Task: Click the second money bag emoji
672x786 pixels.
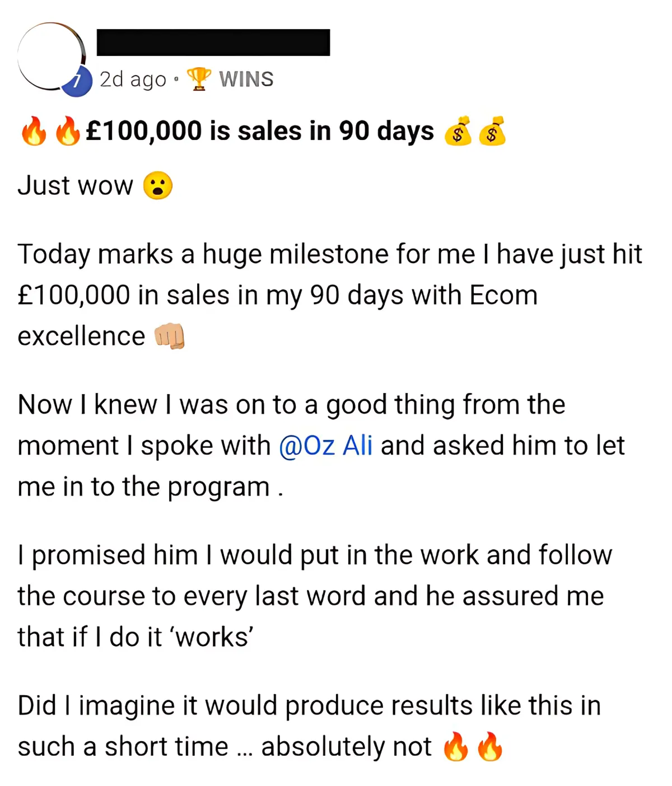Action: 492,131
